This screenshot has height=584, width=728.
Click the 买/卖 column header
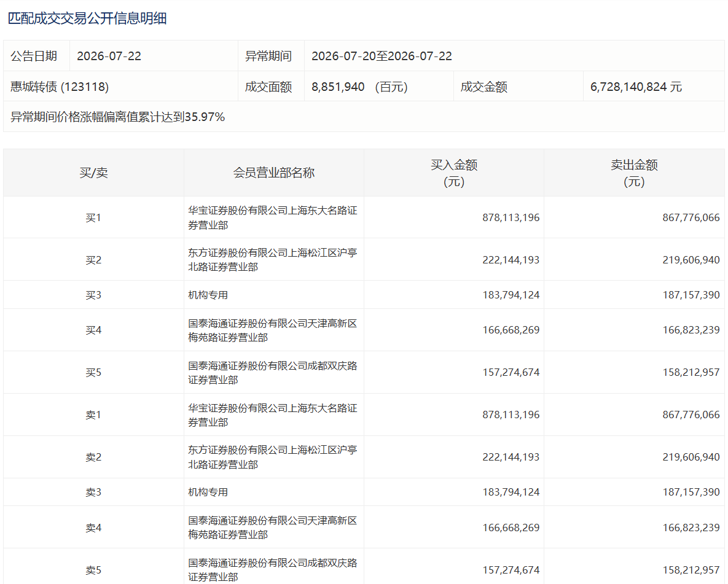tap(93, 173)
